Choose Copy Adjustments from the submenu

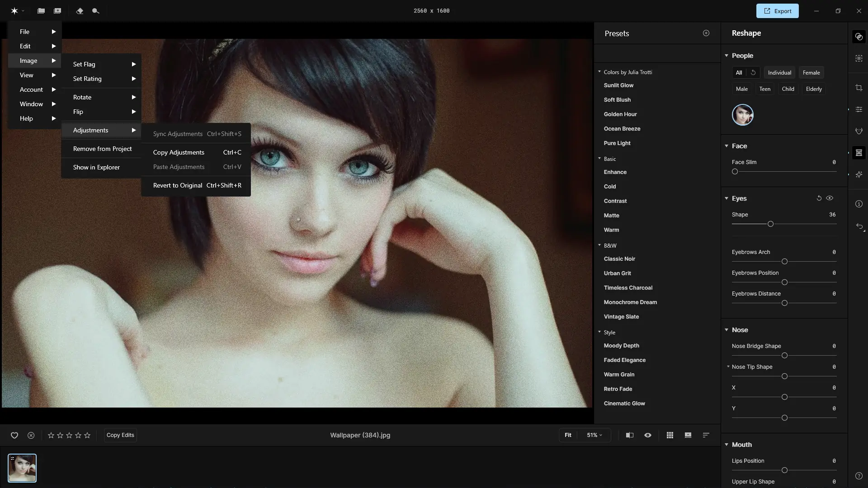(x=179, y=152)
